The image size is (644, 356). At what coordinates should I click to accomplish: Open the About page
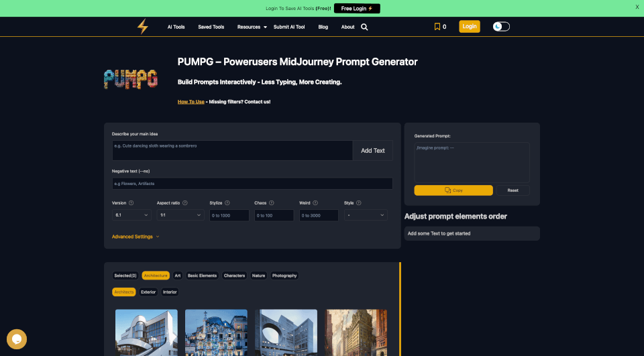point(348,27)
